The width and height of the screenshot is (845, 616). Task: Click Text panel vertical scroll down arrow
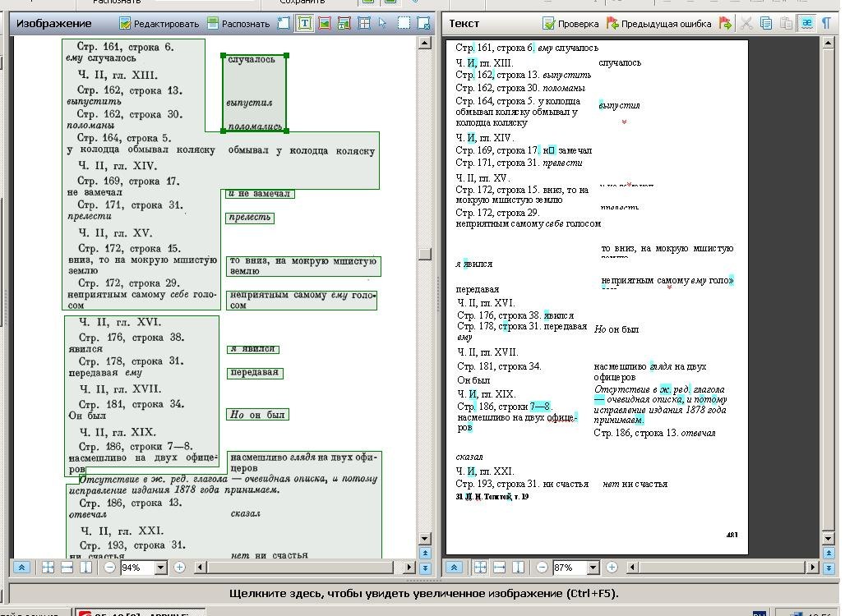(x=829, y=538)
